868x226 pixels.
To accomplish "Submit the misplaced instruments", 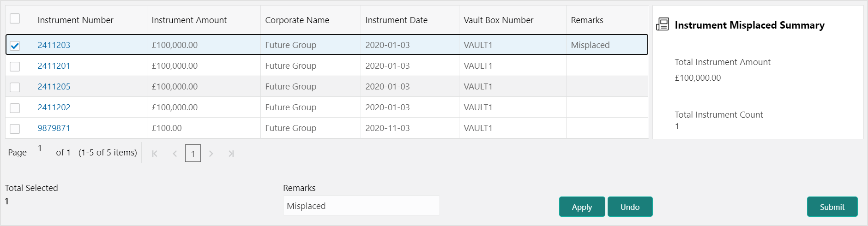I will 832,207.
